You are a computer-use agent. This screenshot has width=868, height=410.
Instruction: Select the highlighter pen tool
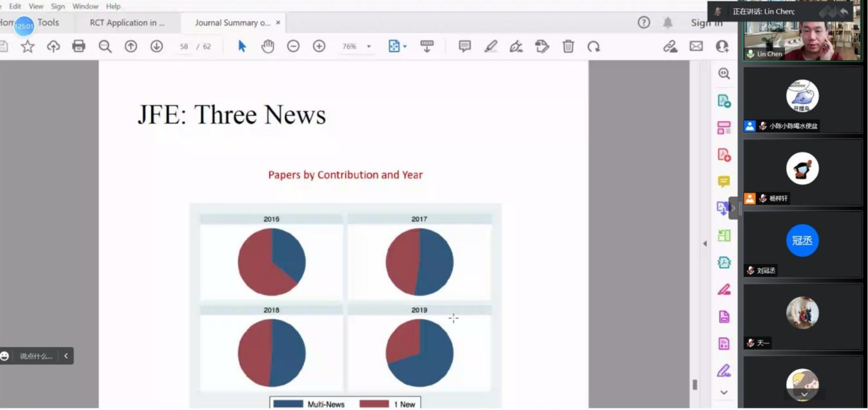(491, 46)
